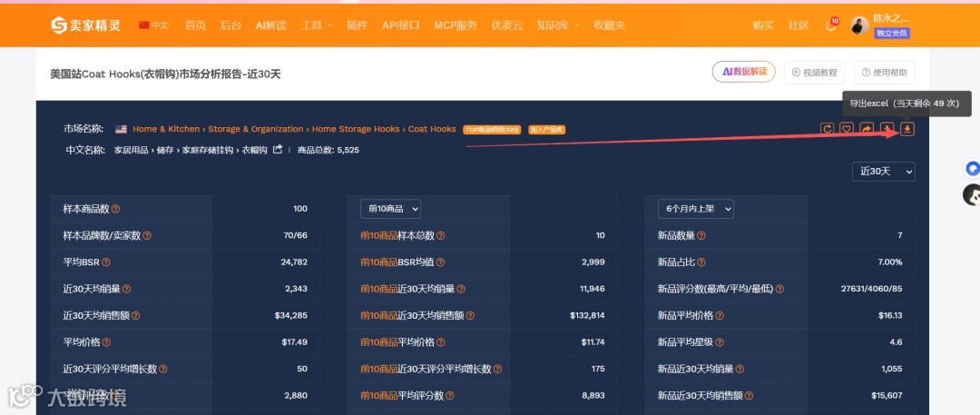Click help icon next to 前10商品BSR均值

click(441, 262)
